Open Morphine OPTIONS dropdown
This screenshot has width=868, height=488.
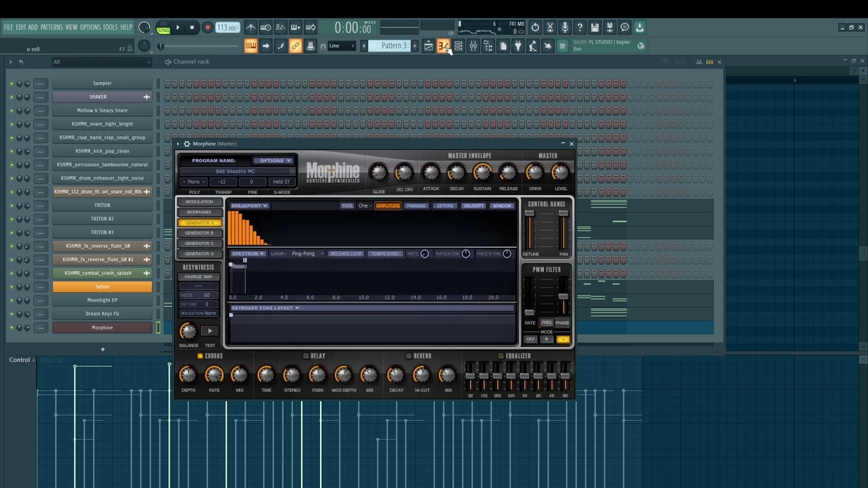(274, 161)
